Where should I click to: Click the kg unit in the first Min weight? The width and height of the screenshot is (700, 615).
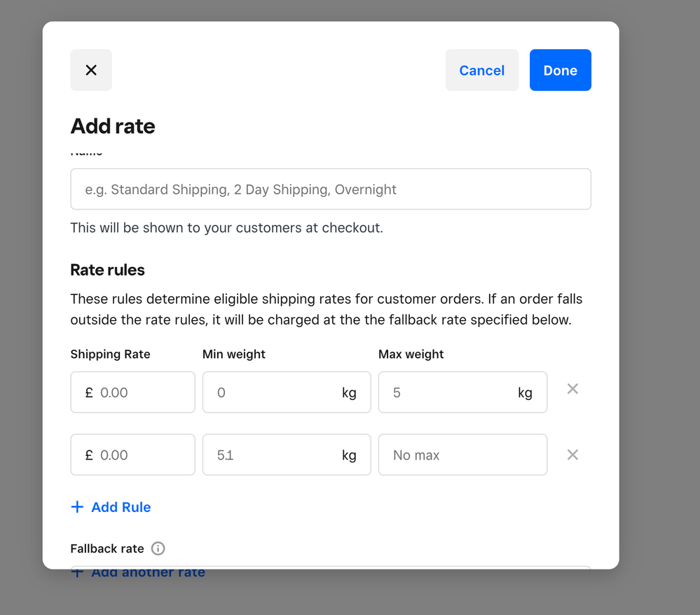pyautogui.click(x=349, y=392)
